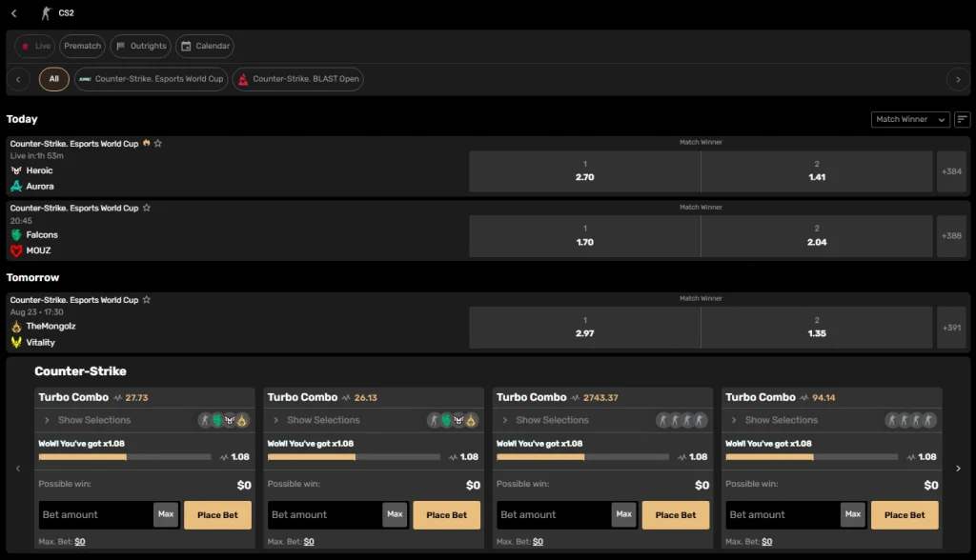976x560 pixels.
Task: Place Bet on 2743.37 Turbo Combo
Action: click(676, 515)
